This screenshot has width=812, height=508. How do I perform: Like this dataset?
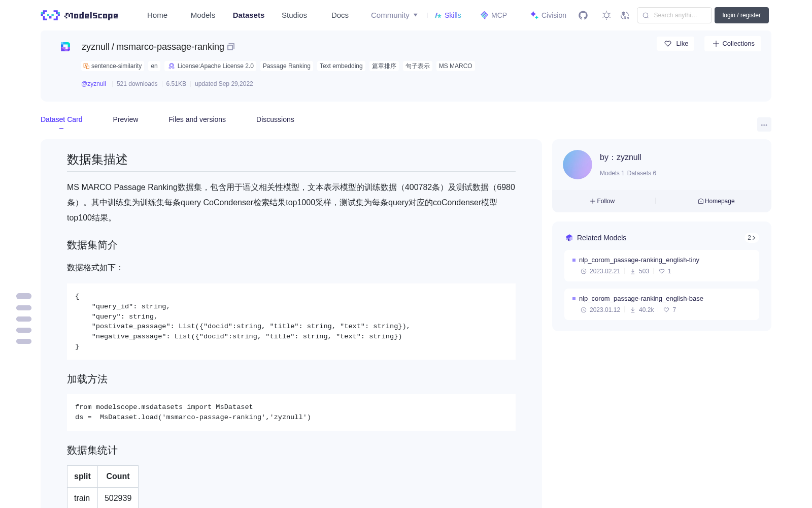(676, 44)
